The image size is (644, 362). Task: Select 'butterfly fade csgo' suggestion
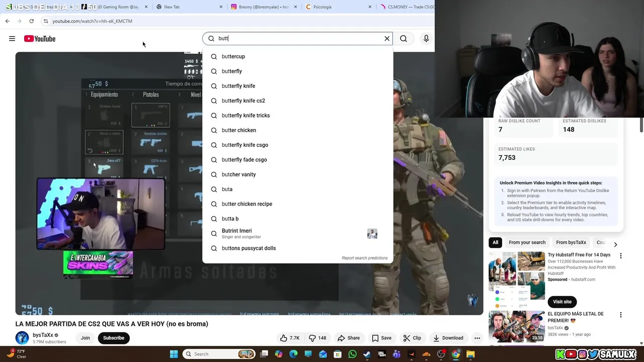coord(297,160)
